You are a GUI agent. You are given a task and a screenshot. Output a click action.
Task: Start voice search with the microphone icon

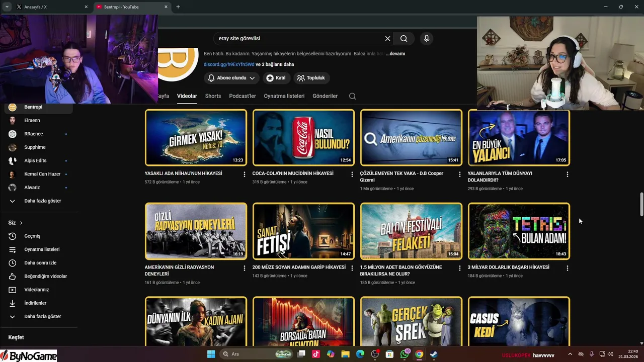tap(427, 38)
